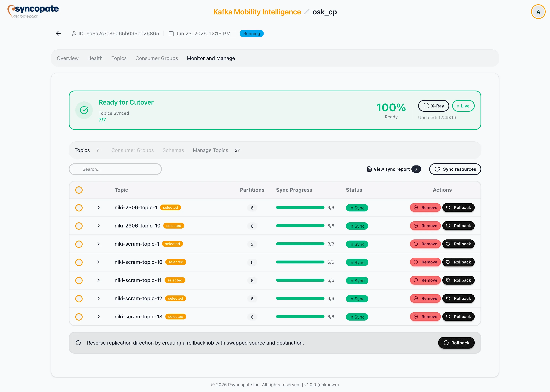Open the user avatar A menu
550x392 pixels.
pos(538,12)
